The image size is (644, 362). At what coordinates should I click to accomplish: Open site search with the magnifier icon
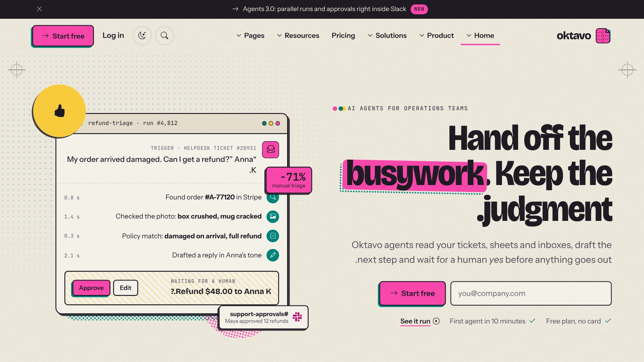point(164,36)
